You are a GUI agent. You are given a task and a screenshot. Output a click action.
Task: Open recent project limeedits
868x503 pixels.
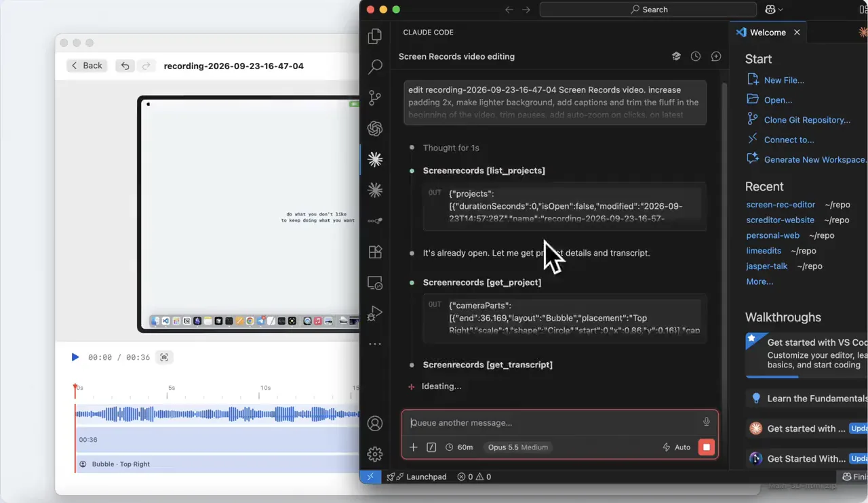click(x=764, y=251)
